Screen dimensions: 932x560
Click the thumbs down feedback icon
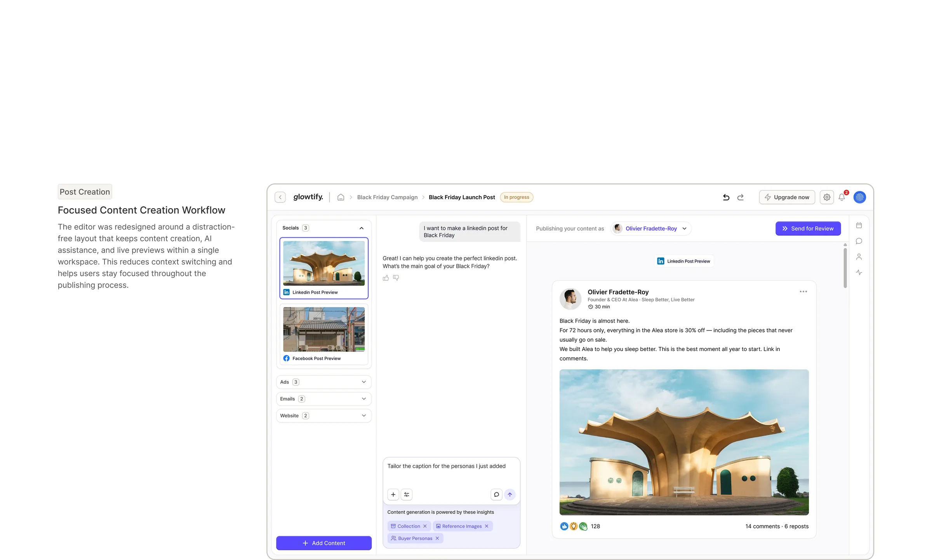click(x=396, y=278)
